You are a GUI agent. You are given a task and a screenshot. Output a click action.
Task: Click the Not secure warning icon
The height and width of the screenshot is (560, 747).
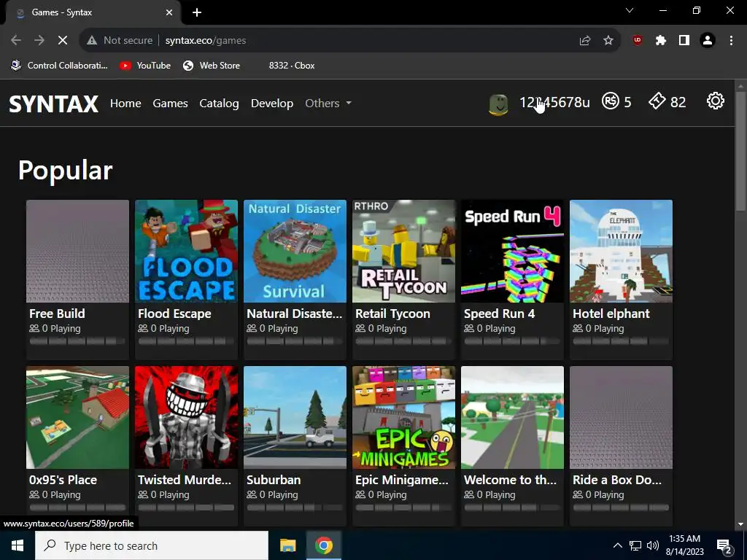click(x=92, y=41)
